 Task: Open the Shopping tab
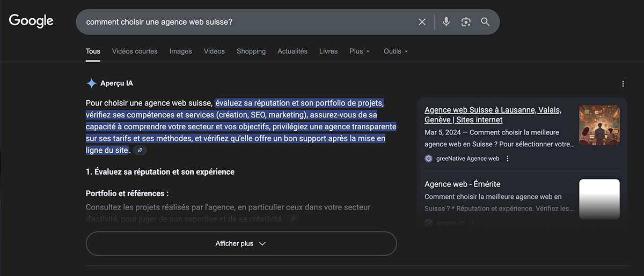(251, 51)
